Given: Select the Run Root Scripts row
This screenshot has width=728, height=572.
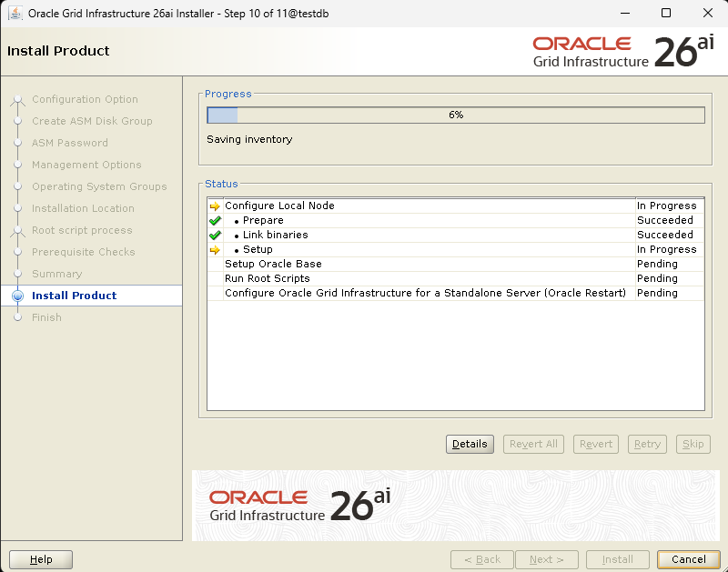Looking at the screenshot, I should tap(456, 278).
